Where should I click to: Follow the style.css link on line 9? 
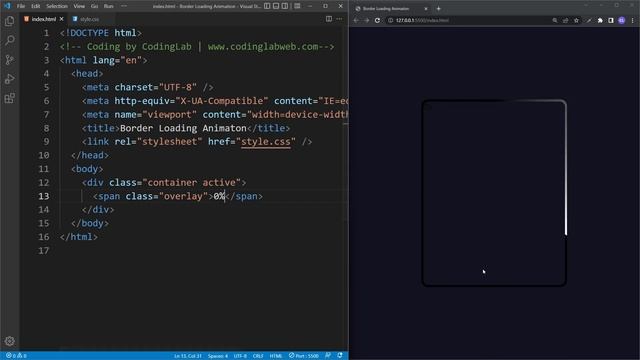click(266, 142)
